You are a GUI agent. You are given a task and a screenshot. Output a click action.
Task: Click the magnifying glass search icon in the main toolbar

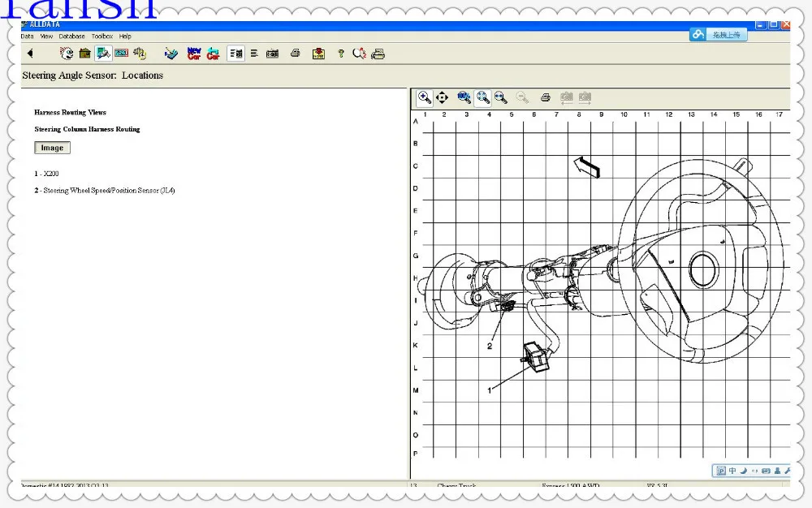pos(359,54)
